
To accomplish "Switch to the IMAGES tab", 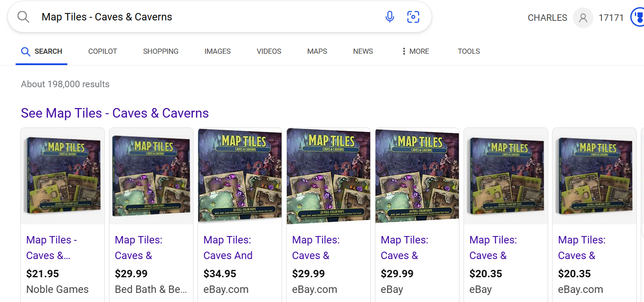I will coord(218,51).
